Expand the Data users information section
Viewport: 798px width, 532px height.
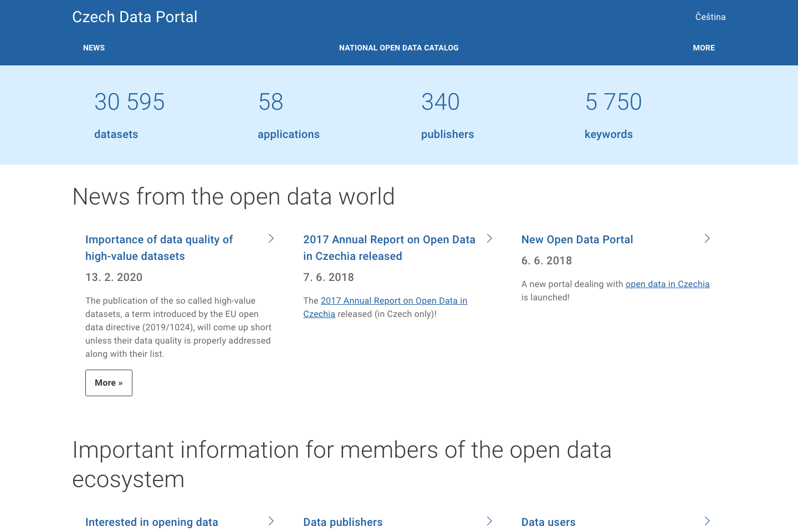(x=548, y=521)
